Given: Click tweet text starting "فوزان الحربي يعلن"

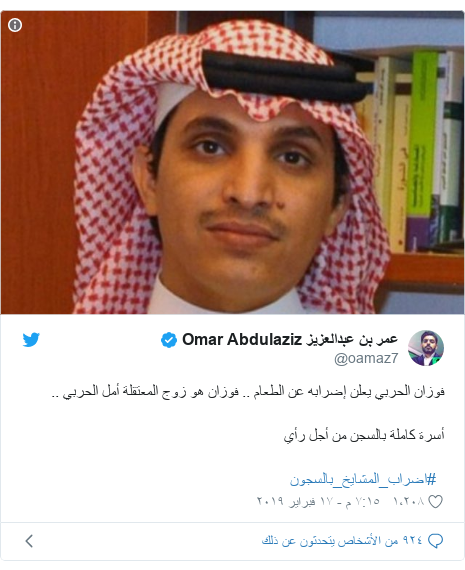Looking at the screenshot, I should click(x=248, y=392).
